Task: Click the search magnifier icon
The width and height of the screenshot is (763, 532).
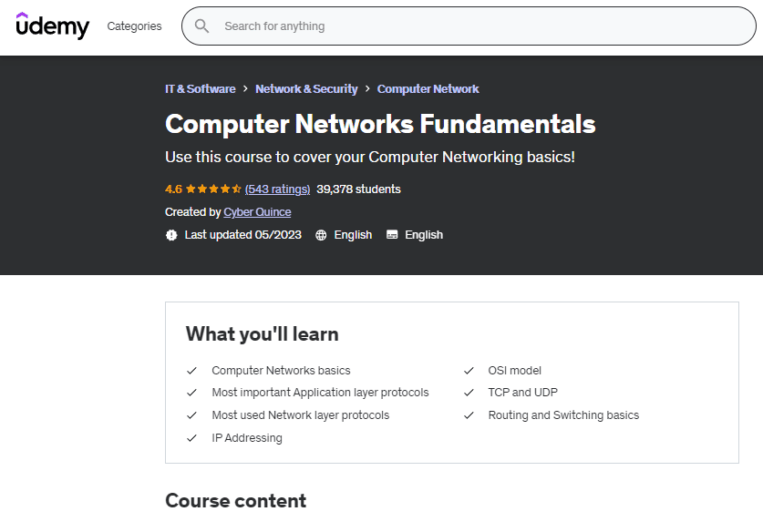Action: (202, 26)
